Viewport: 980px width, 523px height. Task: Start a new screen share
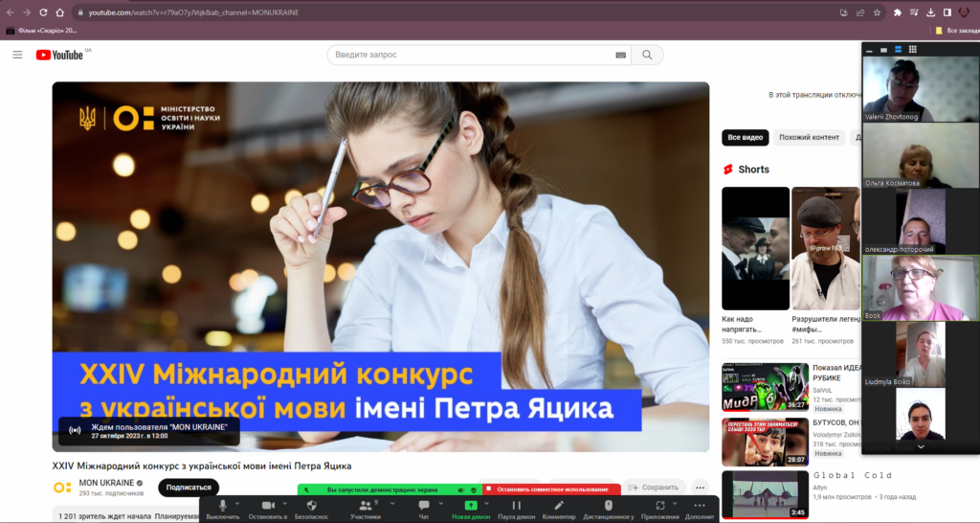[471, 505]
